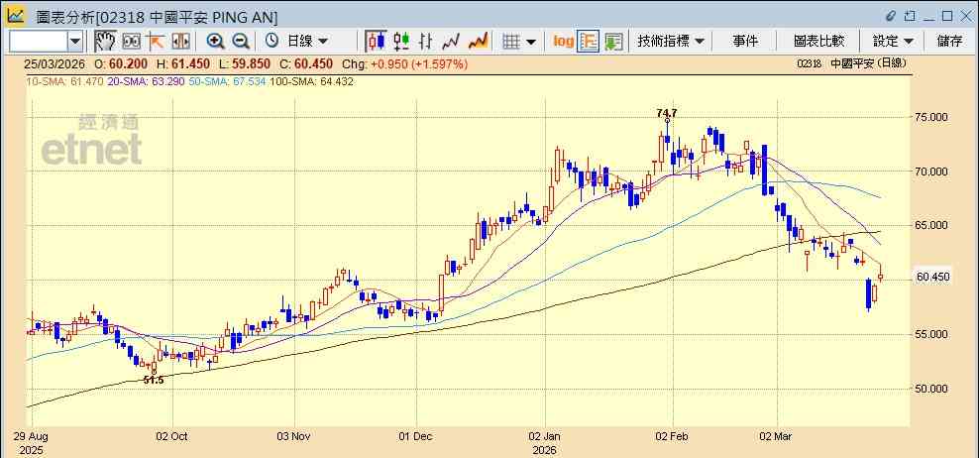The image size is (980, 458).
Task: Select the orange trend line drawing tool
Action: coord(155,42)
